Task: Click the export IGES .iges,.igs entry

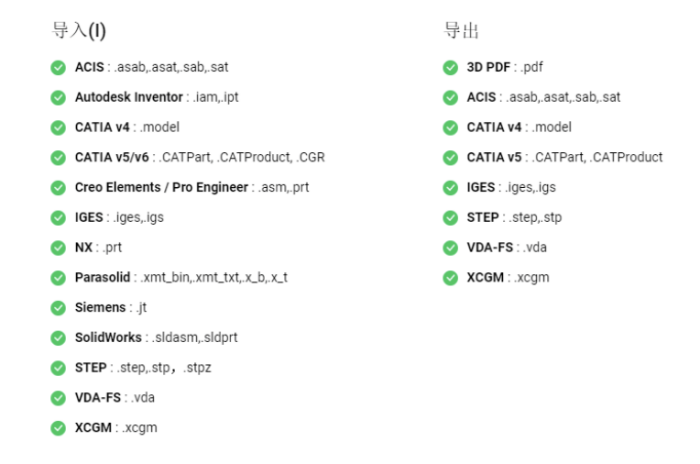Action: 511,187
